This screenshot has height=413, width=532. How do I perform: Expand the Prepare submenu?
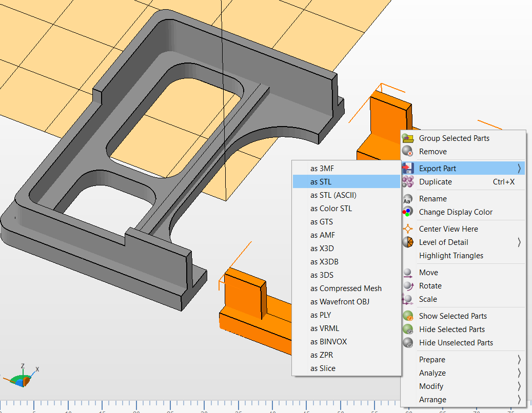pyautogui.click(x=519, y=360)
